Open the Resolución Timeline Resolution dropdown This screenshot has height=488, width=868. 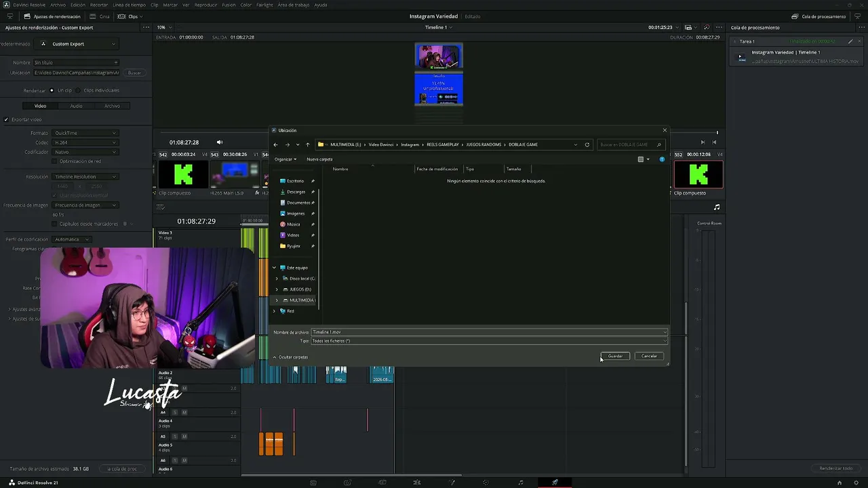[85, 177]
